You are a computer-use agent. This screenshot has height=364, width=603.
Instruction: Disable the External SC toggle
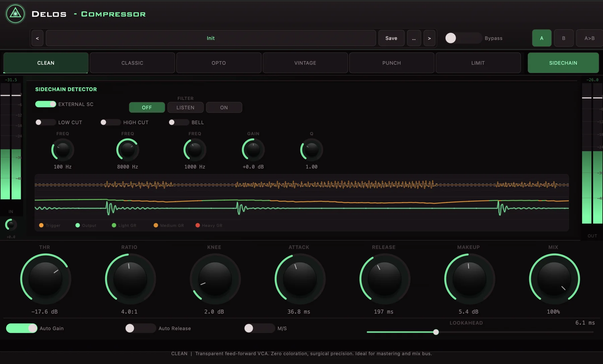pos(46,104)
